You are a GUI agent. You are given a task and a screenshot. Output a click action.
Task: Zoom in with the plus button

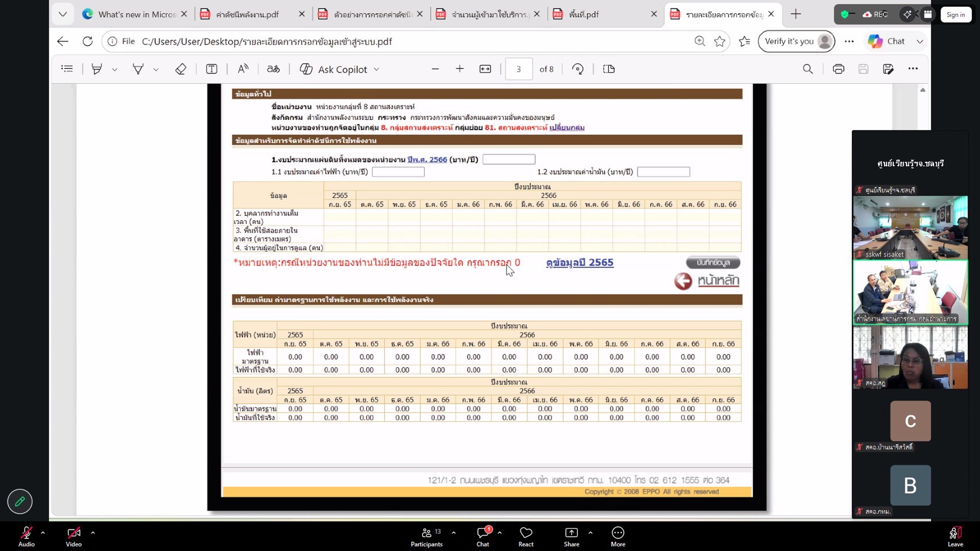(460, 69)
